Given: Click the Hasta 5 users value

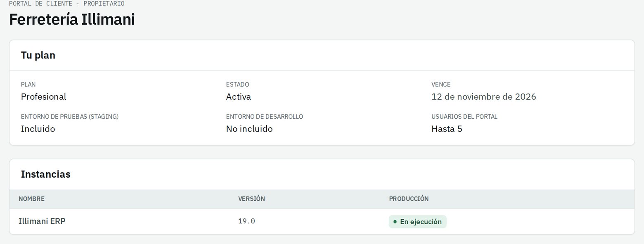Looking at the screenshot, I should (x=447, y=129).
